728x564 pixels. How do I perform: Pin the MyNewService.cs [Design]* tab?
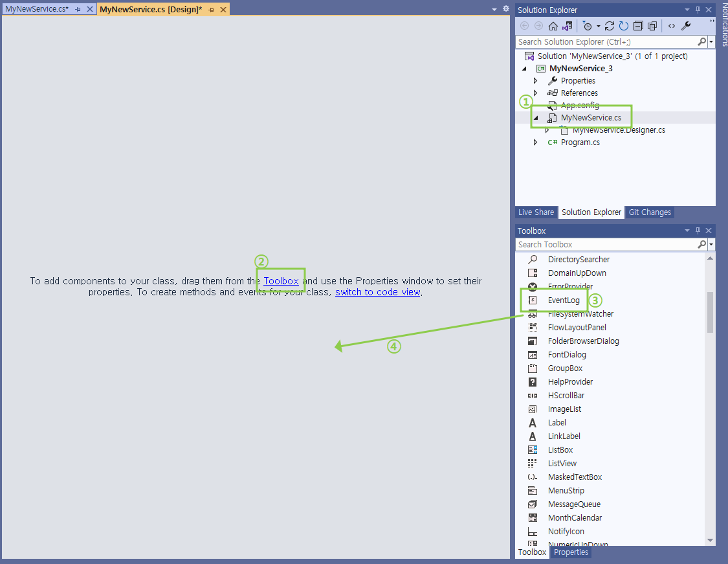pyautogui.click(x=211, y=10)
